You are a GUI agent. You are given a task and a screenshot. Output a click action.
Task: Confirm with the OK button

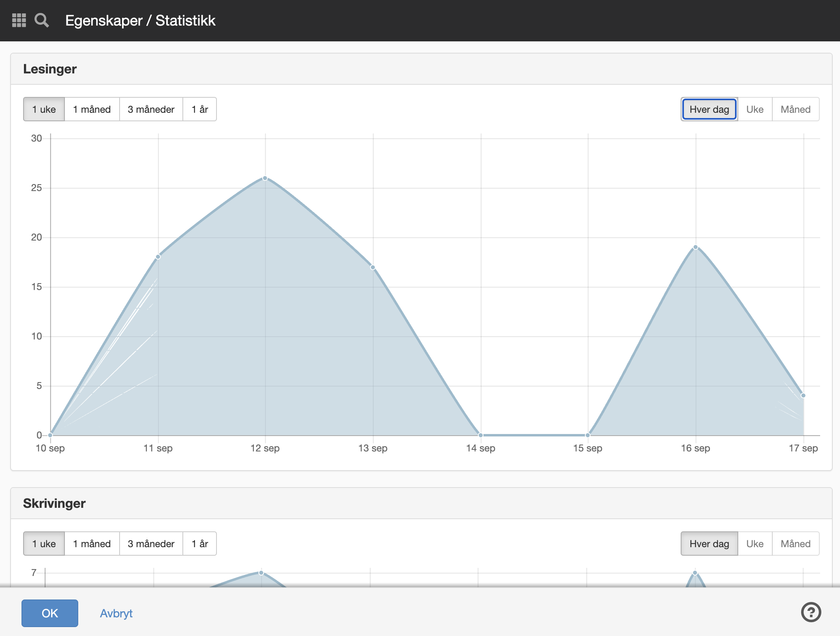pos(50,613)
